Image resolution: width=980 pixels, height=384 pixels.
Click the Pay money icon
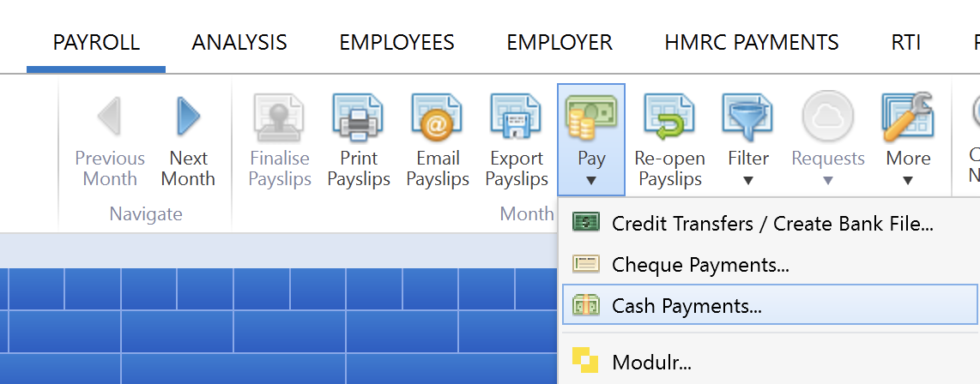(x=591, y=117)
